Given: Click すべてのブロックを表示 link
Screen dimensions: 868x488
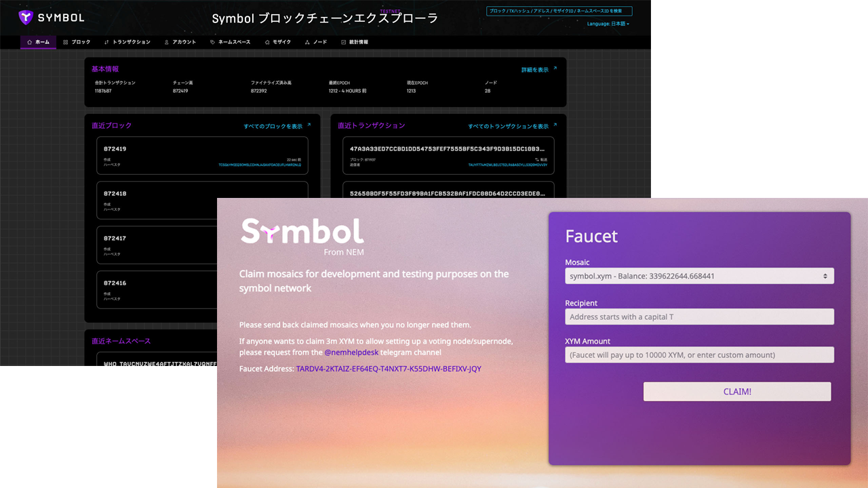Looking at the screenshot, I should point(273,127).
